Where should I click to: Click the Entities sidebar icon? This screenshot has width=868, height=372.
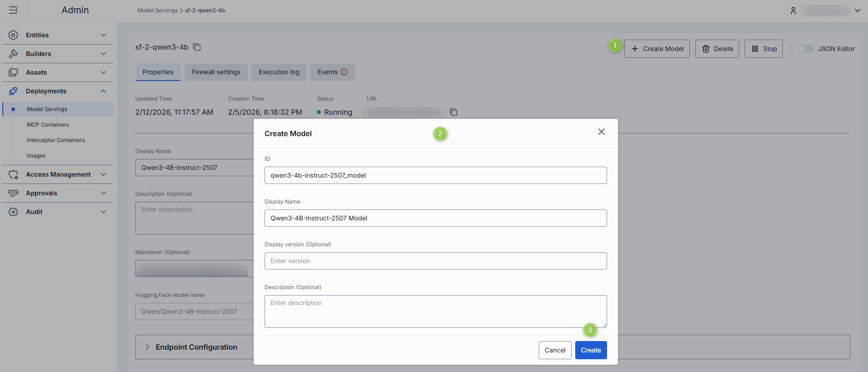13,35
